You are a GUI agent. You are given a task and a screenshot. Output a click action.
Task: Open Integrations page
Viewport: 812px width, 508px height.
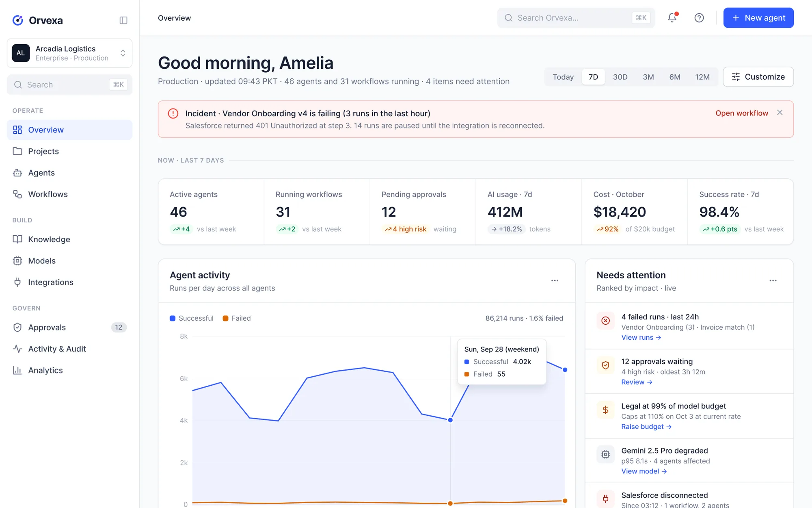point(69,282)
